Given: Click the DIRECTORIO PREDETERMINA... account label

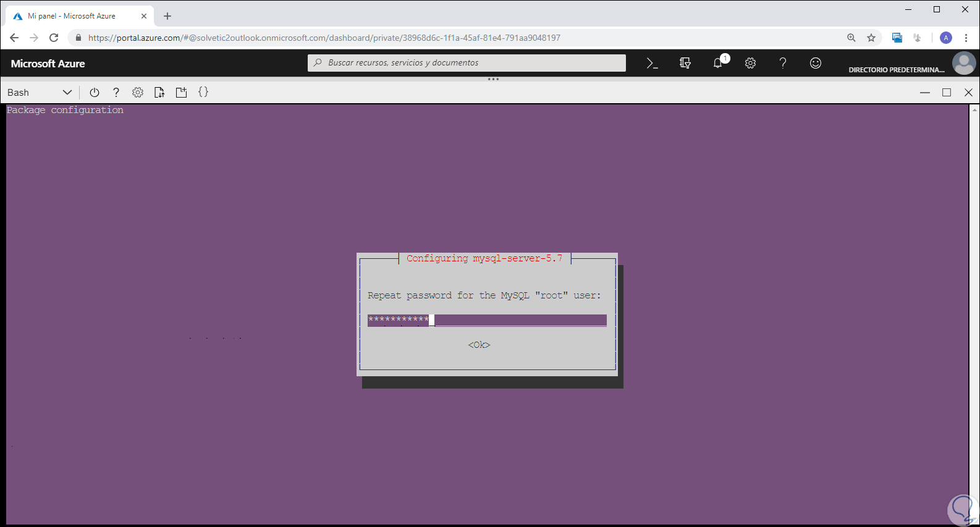Looking at the screenshot, I should [897, 70].
